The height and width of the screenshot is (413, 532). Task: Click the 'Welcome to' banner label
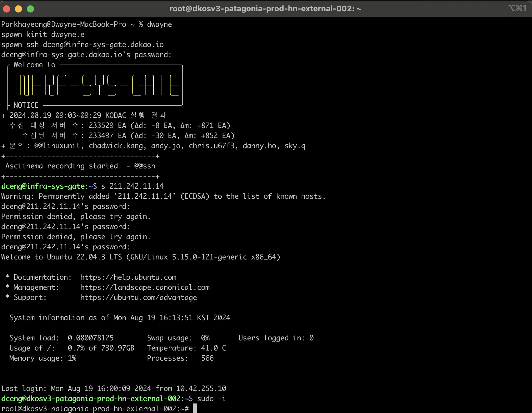coord(35,65)
